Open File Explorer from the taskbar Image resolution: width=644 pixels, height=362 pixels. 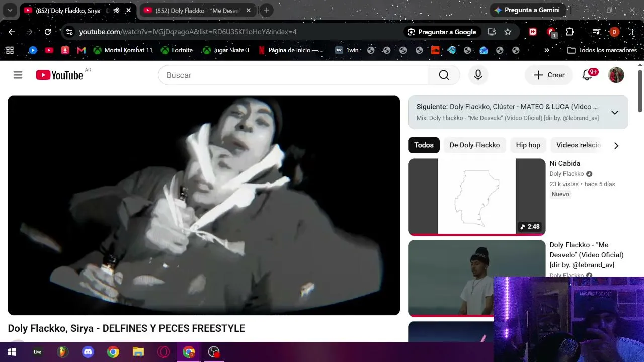coord(138,352)
